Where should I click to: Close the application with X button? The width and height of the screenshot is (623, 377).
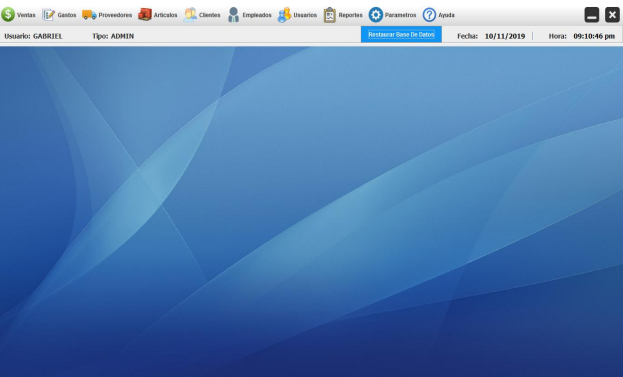[612, 15]
